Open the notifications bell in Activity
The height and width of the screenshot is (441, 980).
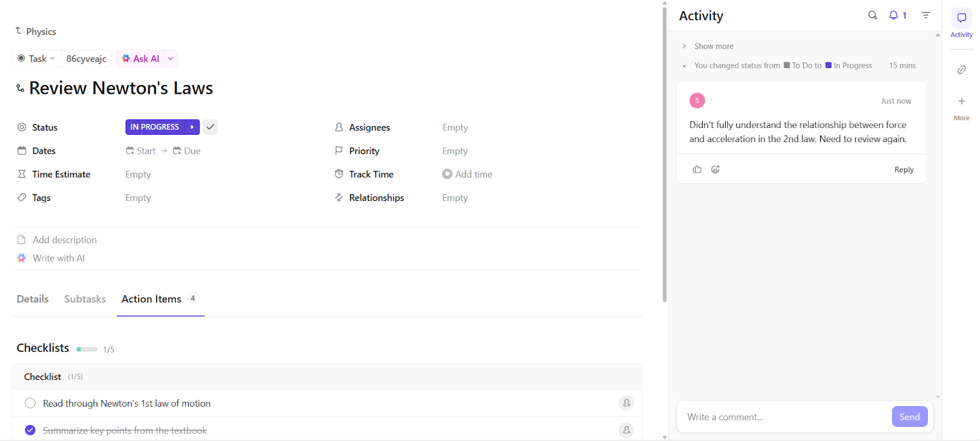coord(894,15)
